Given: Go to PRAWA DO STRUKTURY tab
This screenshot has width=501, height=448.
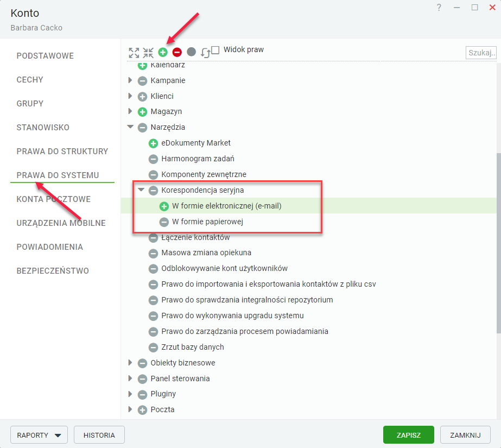Looking at the screenshot, I should pos(62,152).
